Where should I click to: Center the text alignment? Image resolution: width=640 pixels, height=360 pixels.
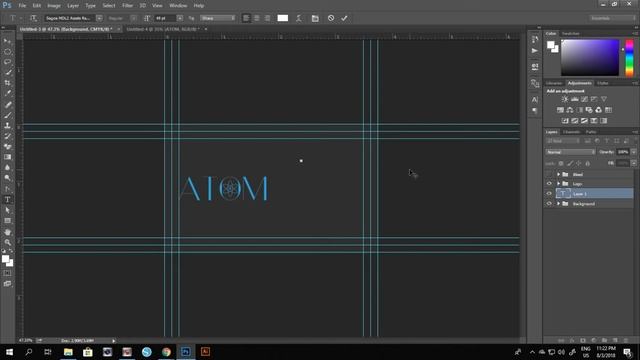[x=257, y=18]
